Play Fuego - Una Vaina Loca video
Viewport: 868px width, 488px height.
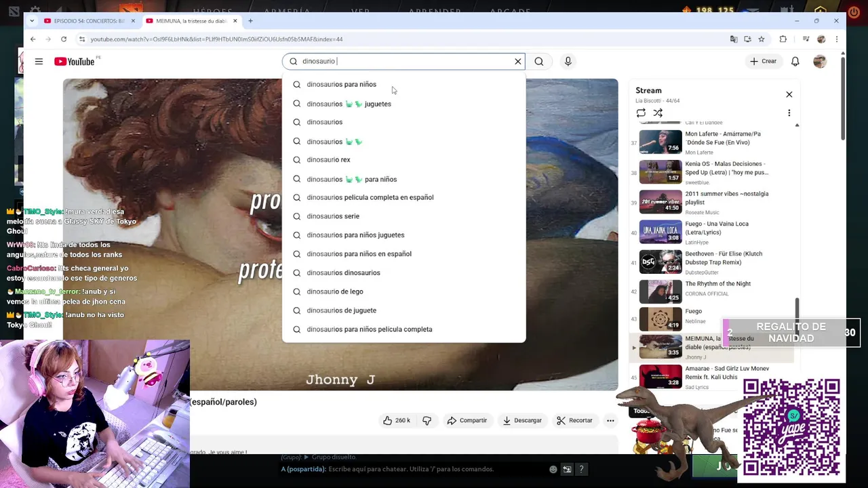coord(711,232)
